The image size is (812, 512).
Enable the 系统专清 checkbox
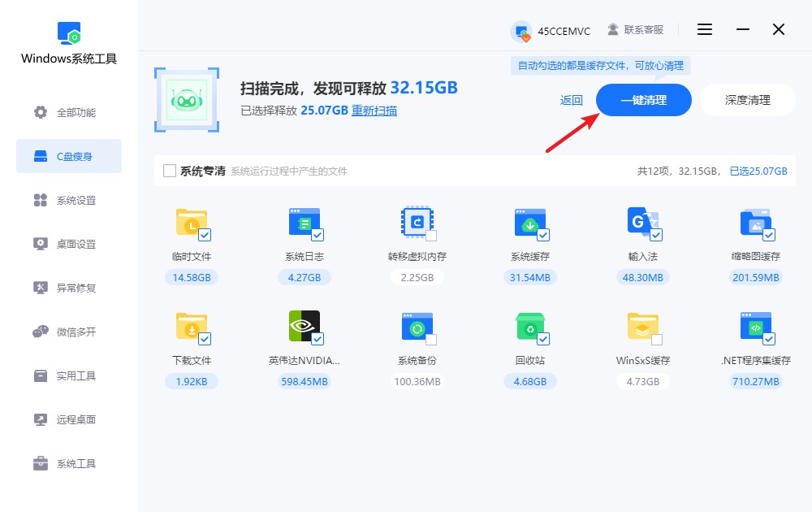tap(169, 171)
